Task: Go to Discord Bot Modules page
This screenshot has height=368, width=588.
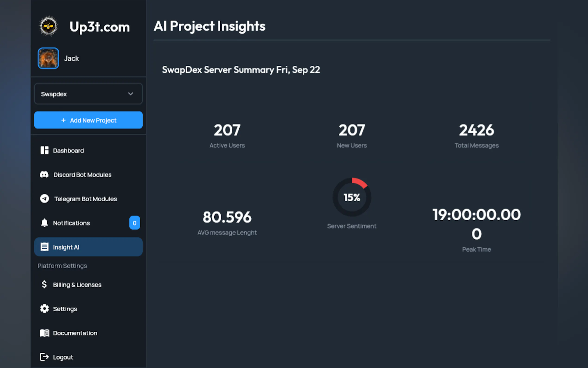Action: pyautogui.click(x=82, y=175)
